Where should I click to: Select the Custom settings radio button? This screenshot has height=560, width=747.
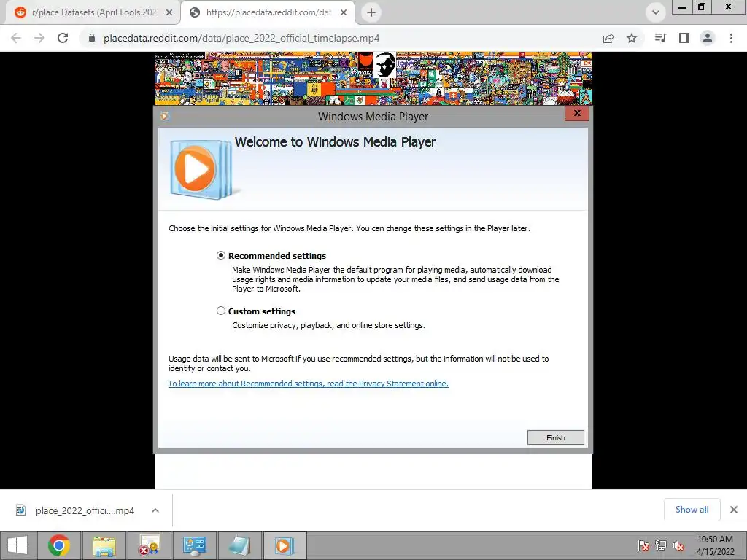click(x=220, y=311)
